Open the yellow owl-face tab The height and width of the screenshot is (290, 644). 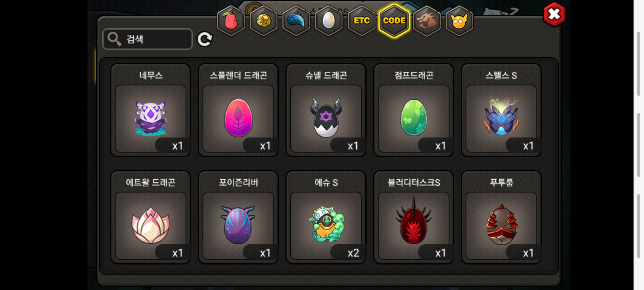459,21
